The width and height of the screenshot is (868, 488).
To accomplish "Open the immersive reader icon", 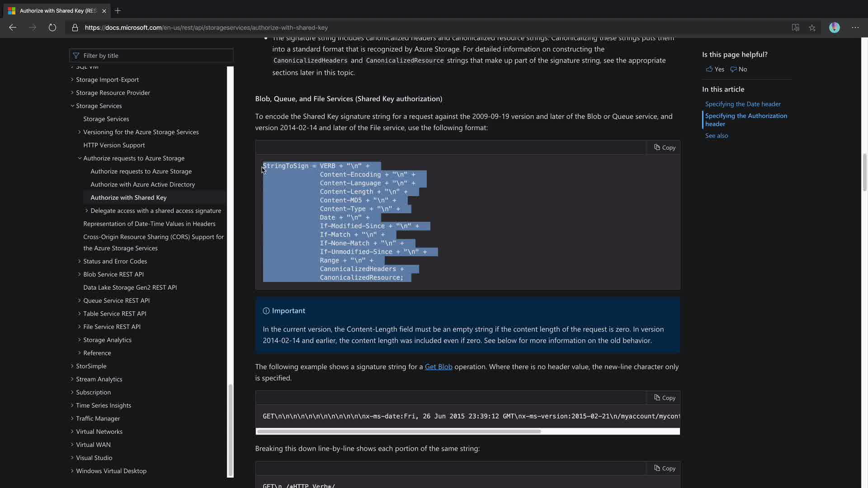I will pos(795,28).
